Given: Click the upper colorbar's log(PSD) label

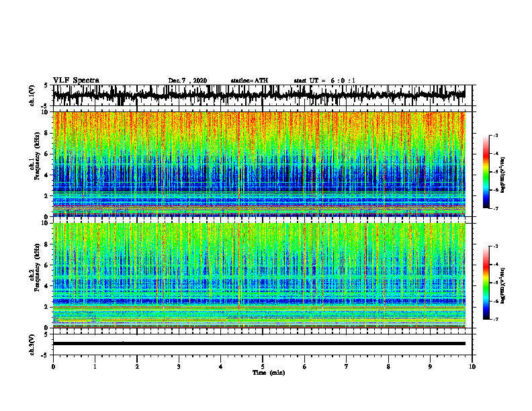Looking at the screenshot, I should click(x=504, y=175).
